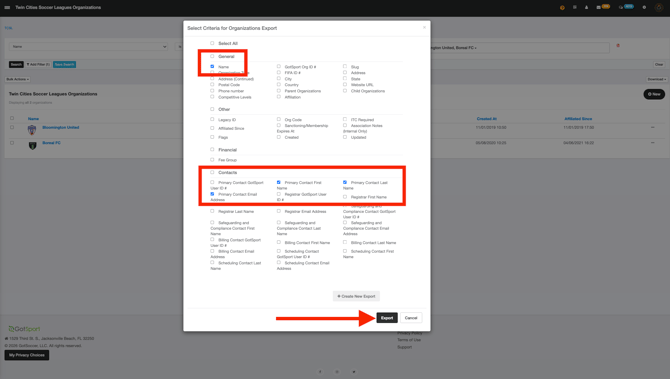The image size is (670, 379).
Task: Click the red remove filter icon
Action: click(x=618, y=46)
